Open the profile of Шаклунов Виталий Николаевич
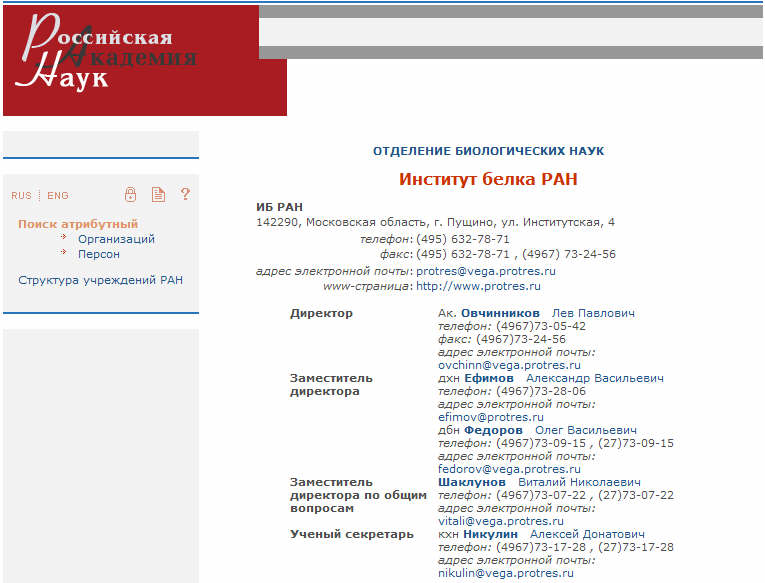 click(539, 482)
